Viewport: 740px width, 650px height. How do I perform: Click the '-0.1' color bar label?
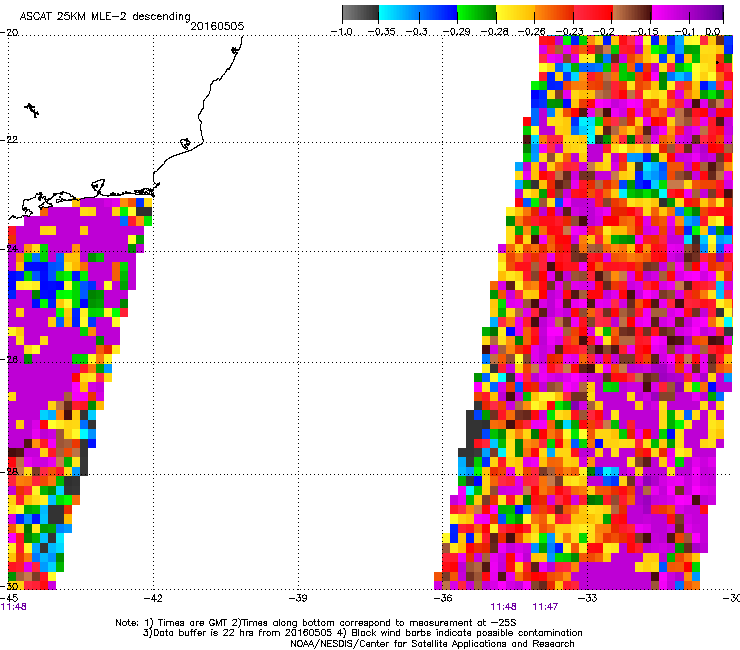tap(685, 32)
